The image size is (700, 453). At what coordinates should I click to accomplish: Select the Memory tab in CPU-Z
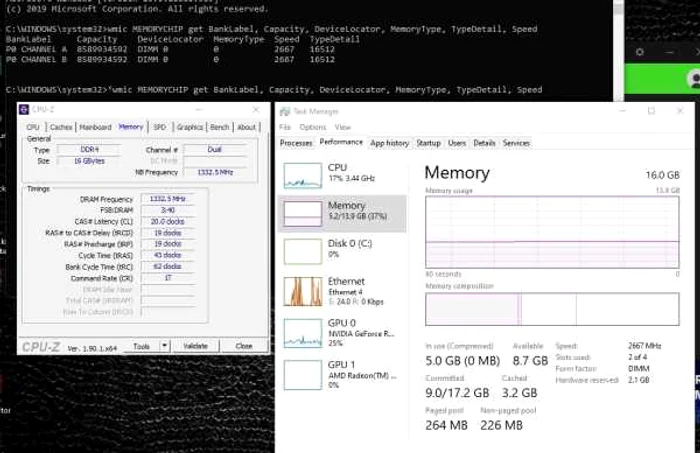[131, 127]
